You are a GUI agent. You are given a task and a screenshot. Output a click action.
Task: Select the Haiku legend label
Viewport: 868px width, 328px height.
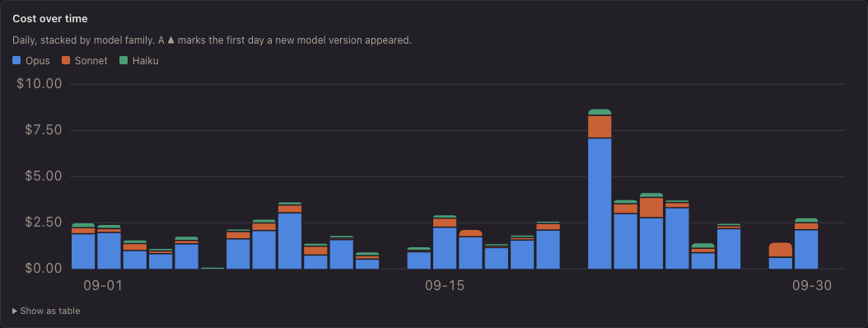coord(146,61)
